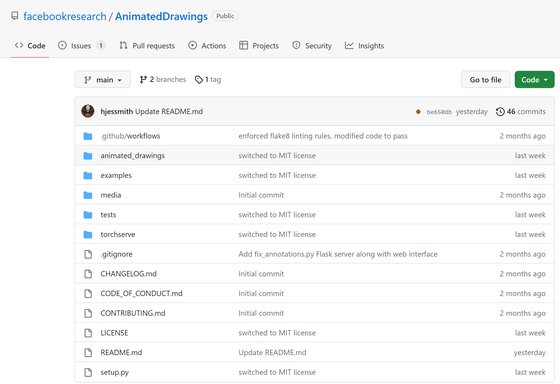Click the file icon for CODE_OF_CONDUCT.md
Screen dimensions: 560x384
tap(88, 293)
